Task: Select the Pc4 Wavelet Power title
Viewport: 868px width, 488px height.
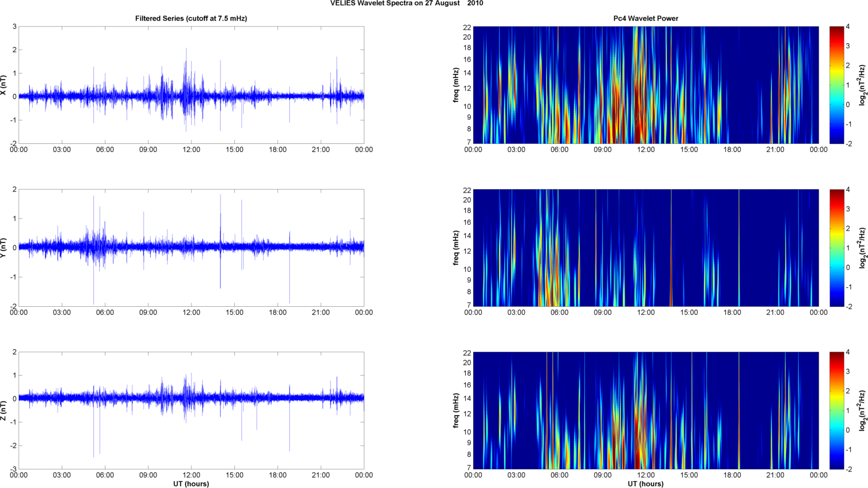Action: (x=645, y=18)
